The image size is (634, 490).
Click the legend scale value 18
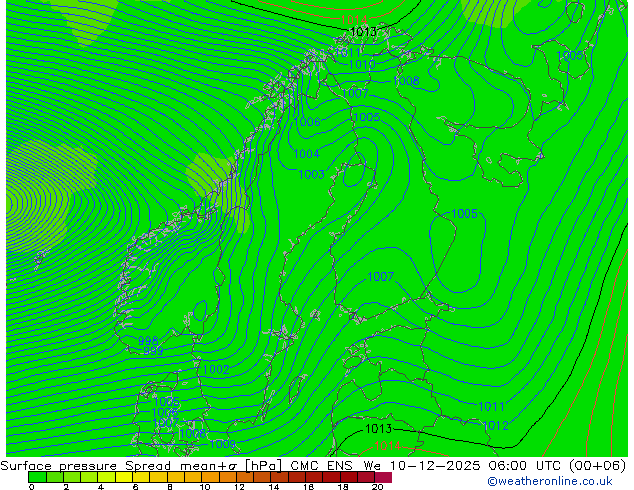tap(343, 487)
